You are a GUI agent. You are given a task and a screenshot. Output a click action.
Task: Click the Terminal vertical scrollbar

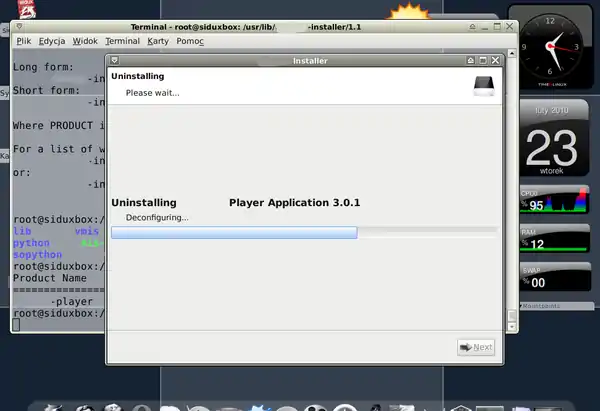coord(512,180)
